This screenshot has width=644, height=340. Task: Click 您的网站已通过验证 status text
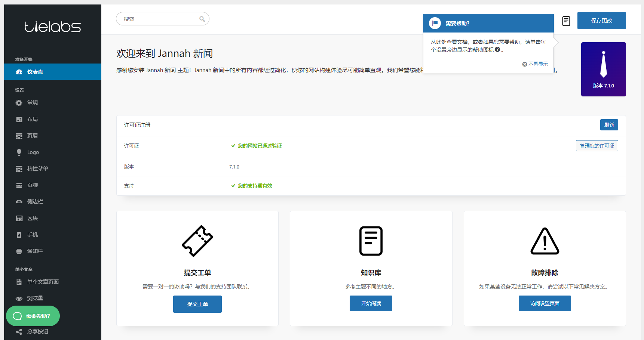(260, 146)
